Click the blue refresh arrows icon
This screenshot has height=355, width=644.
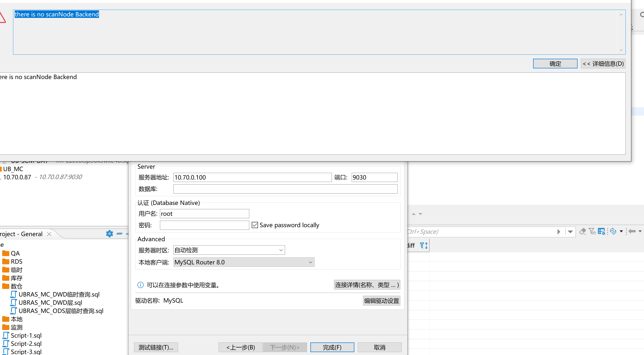point(613,232)
